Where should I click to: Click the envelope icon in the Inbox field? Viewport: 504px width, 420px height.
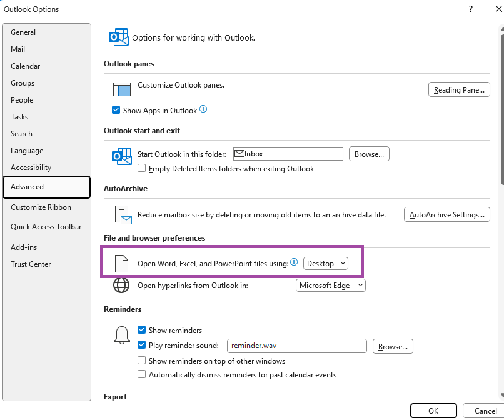pos(239,154)
